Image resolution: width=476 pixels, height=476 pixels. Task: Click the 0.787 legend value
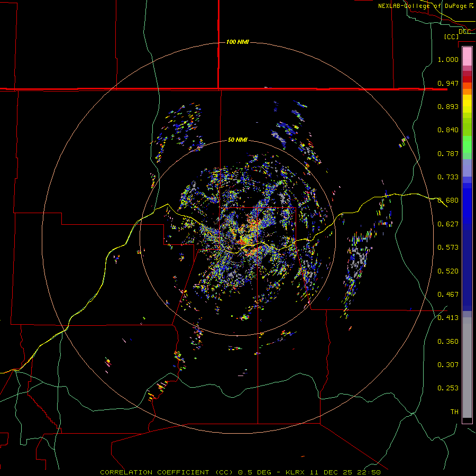coord(448,153)
